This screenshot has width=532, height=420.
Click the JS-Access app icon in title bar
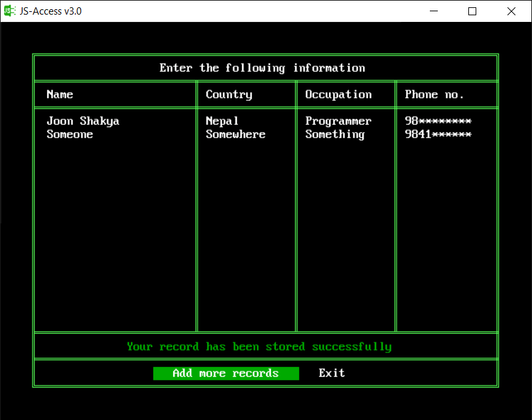coord(9,11)
